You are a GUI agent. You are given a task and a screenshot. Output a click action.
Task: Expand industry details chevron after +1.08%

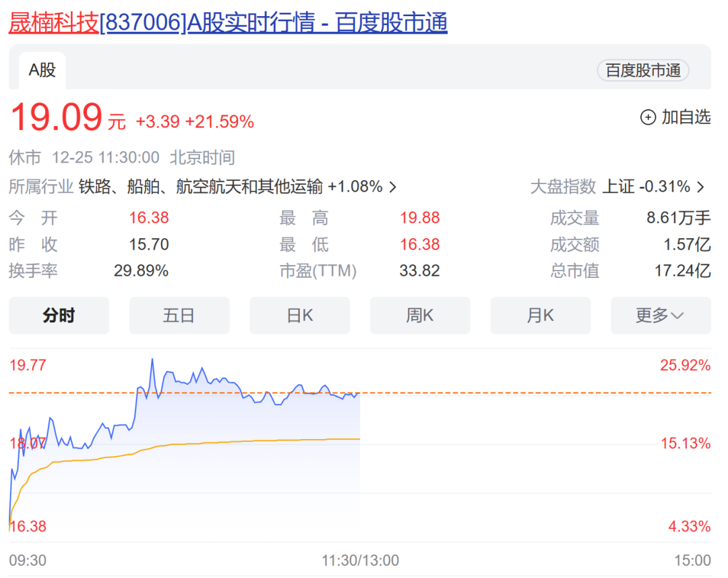point(393,187)
